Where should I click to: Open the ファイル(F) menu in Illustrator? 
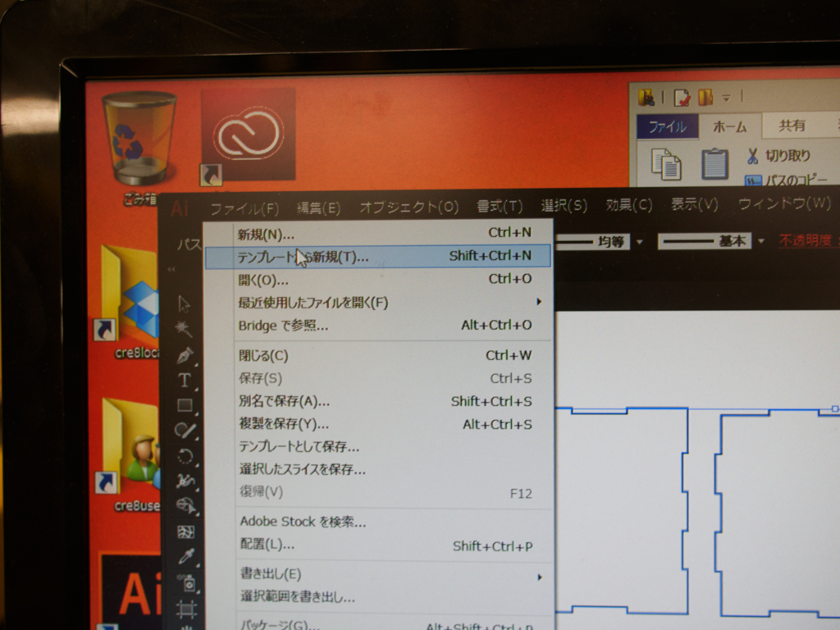[244, 208]
